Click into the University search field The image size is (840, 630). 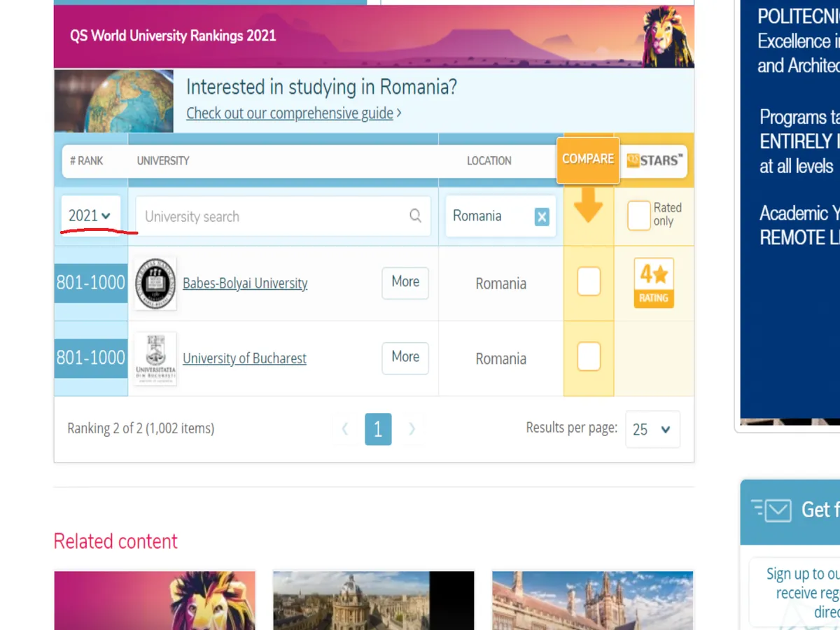pyautogui.click(x=273, y=216)
